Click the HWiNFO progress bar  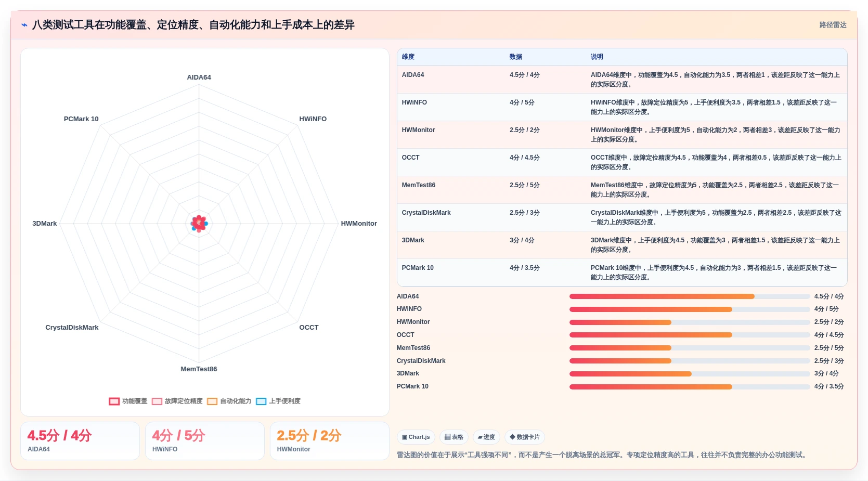[690, 309]
